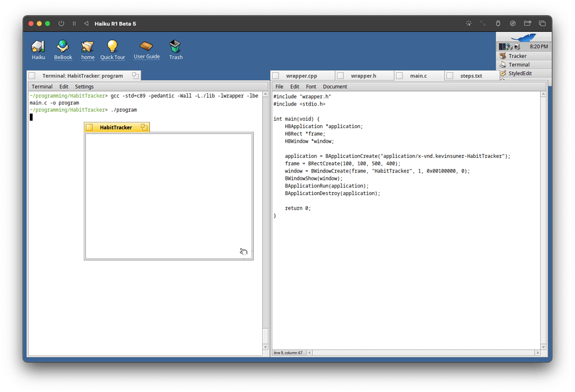Click the overlapping windows icon in VM toolbar
The image size is (575, 392).
pyautogui.click(x=542, y=24)
